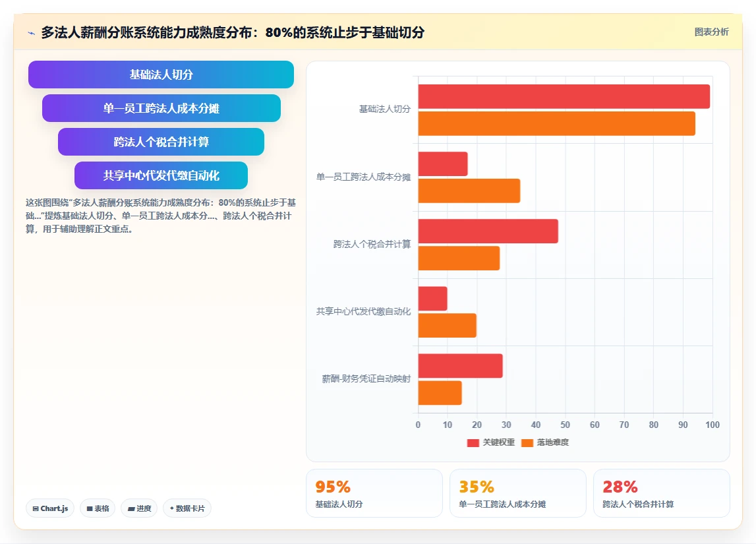756x544 pixels.
Task: Click the orange bar for 薪酬-财务凭证自动映射
Action: pyautogui.click(x=440, y=393)
